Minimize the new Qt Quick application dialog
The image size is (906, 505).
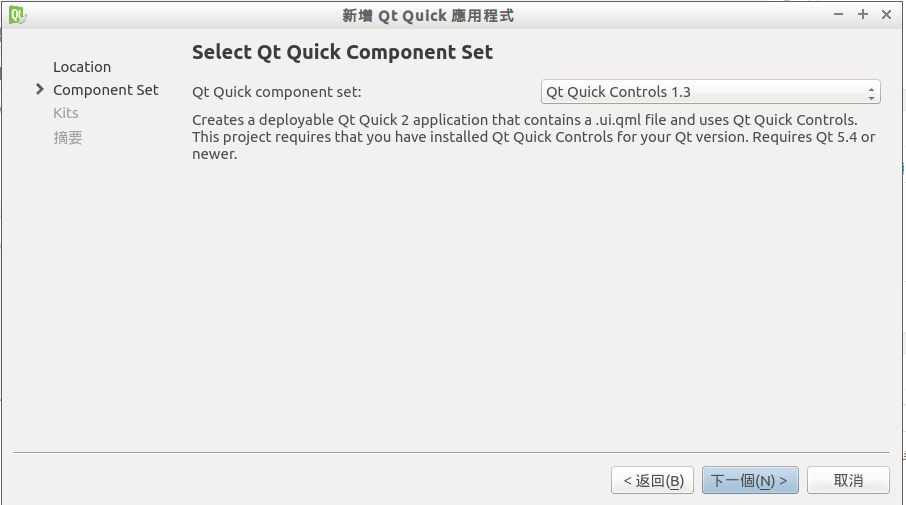(x=837, y=15)
